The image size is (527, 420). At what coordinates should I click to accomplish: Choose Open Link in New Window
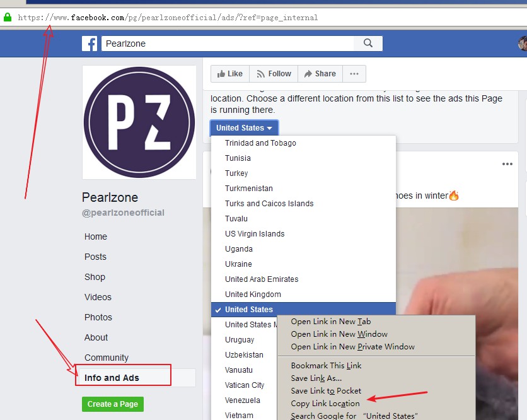pyautogui.click(x=376, y=334)
